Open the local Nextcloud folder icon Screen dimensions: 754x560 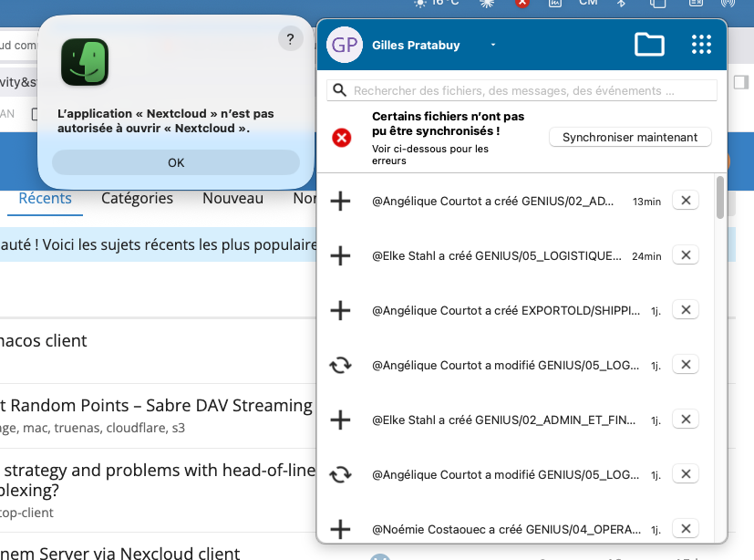point(649,45)
